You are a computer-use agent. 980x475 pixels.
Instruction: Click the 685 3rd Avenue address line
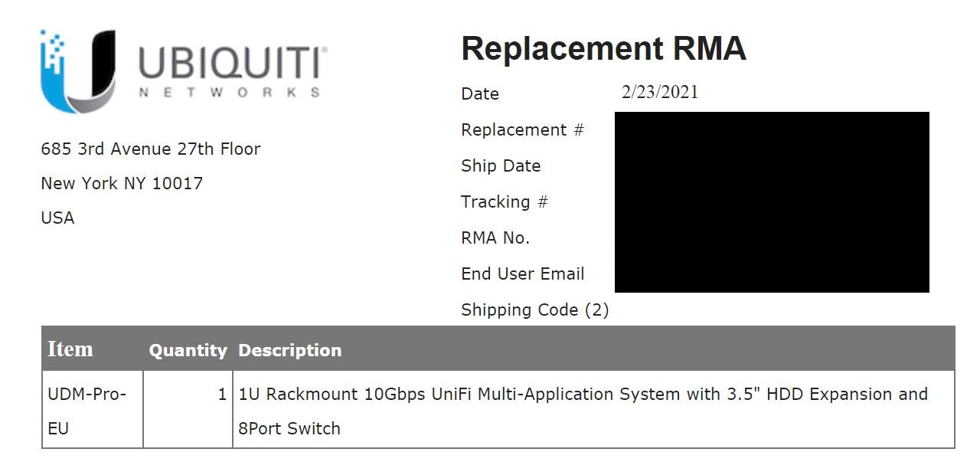(x=151, y=149)
